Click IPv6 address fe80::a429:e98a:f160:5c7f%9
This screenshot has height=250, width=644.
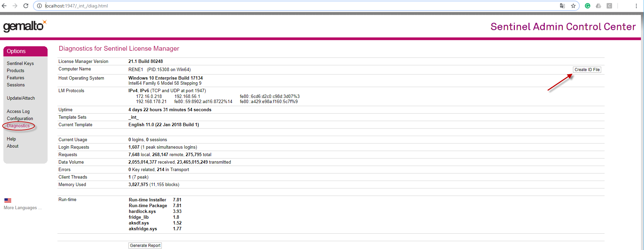(268, 101)
